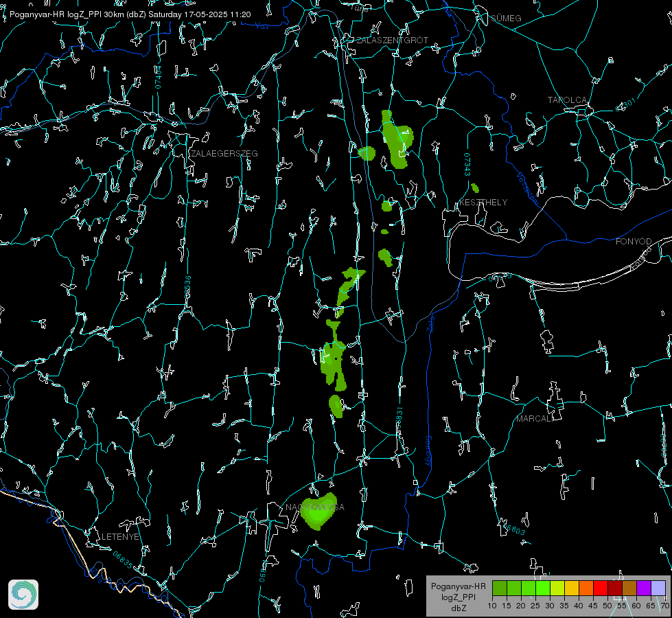The image size is (672, 618).
Task: Click the 06803 road number label
Action: (513, 528)
